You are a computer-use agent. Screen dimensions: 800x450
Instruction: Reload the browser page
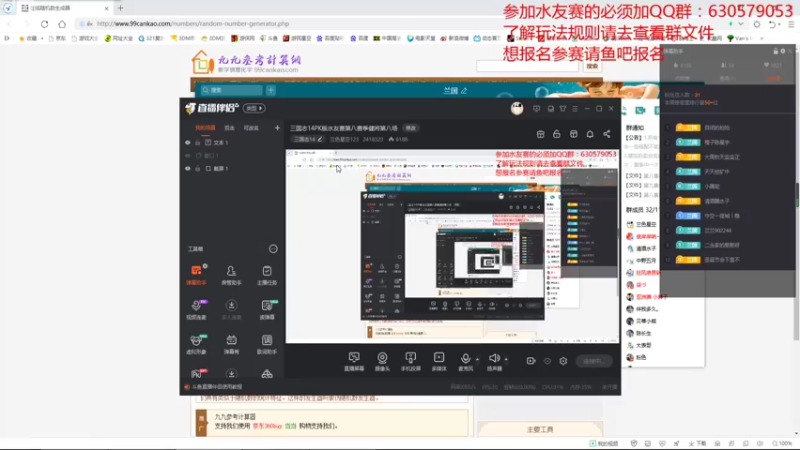click(x=44, y=24)
